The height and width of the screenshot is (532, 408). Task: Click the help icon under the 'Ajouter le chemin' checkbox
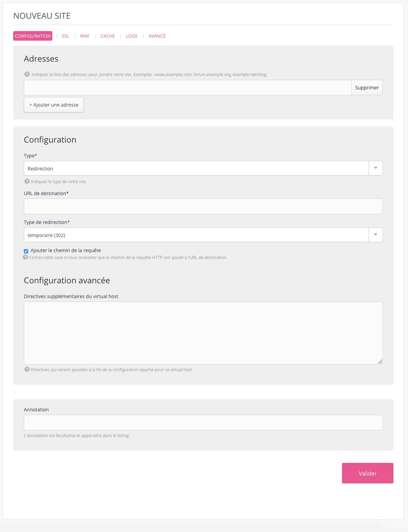(25, 257)
